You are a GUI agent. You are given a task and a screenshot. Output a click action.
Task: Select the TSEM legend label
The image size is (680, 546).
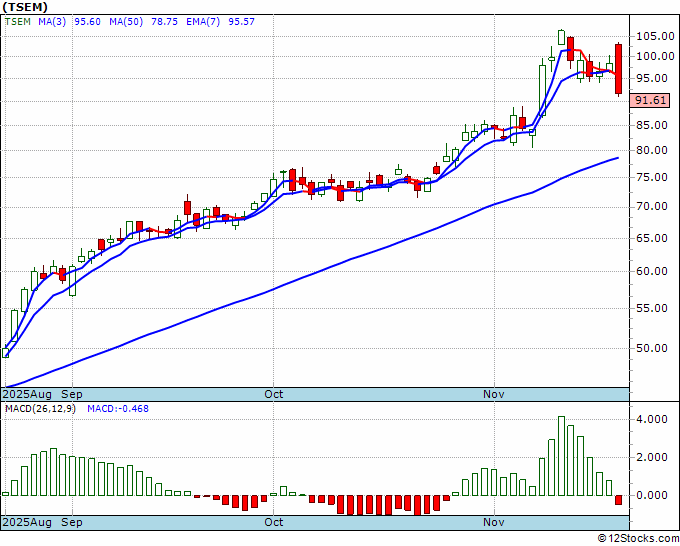pos(17,22)
